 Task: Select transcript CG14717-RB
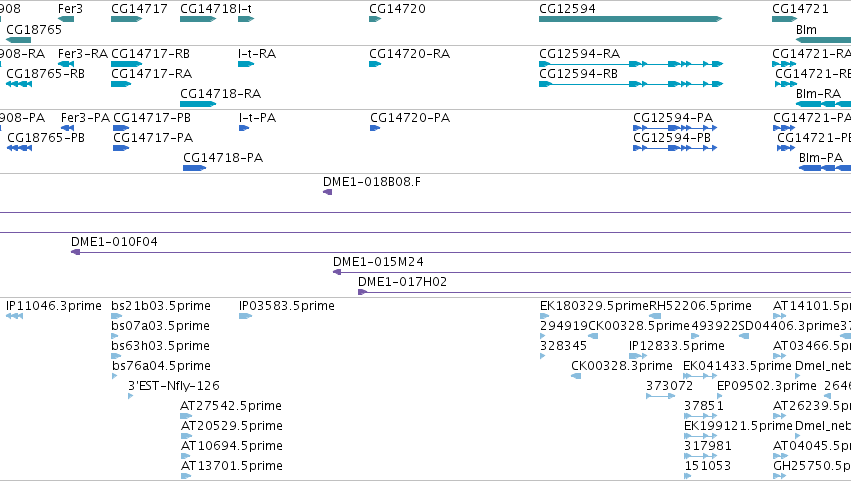point(126,64)
